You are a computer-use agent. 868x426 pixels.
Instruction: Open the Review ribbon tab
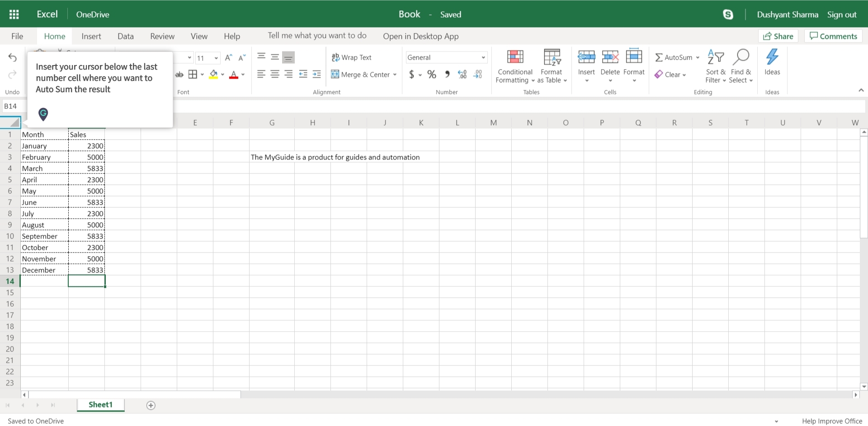click(x=162, y=36)
